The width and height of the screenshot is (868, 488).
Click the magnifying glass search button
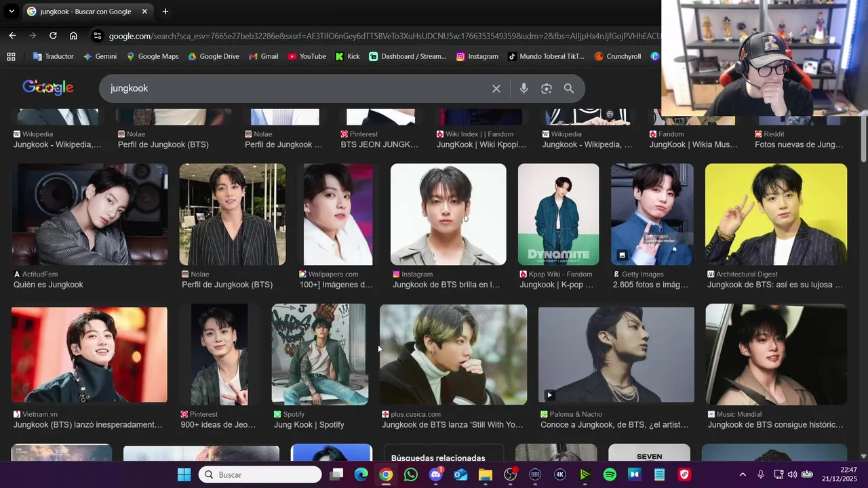click(x=569, y=89)
